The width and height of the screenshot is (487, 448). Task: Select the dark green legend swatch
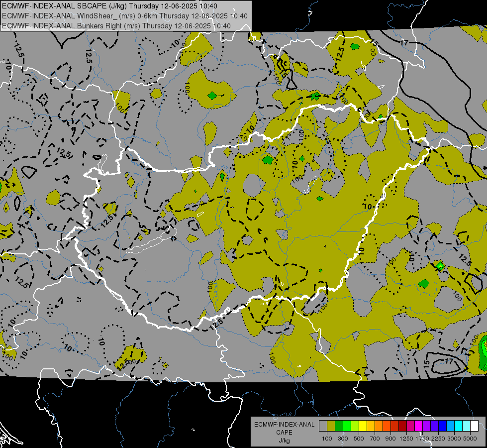coord(339,426)
